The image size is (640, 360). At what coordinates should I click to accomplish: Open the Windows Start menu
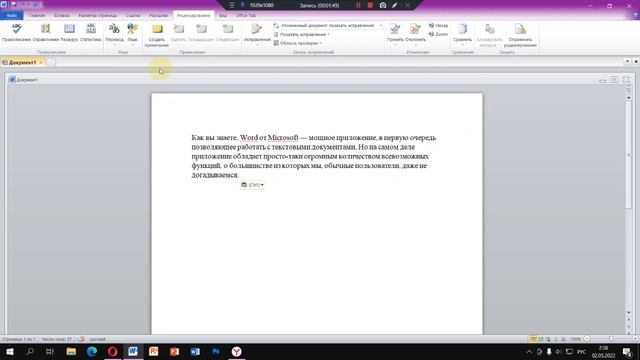(9, 351)
